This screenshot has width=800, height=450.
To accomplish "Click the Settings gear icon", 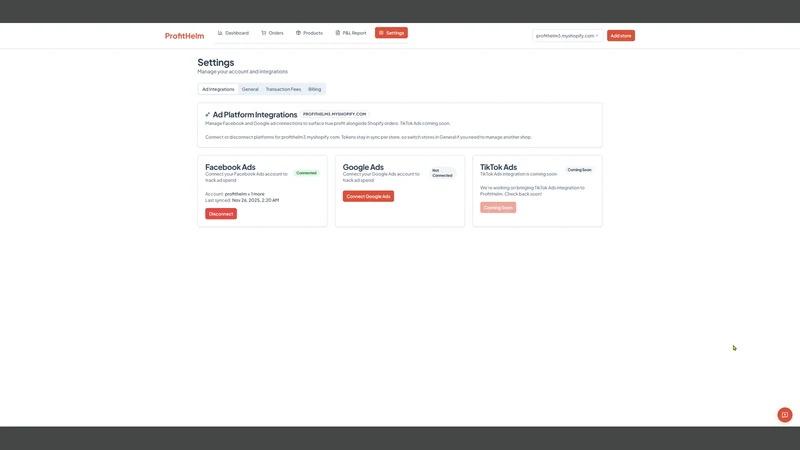I will click(x=381, y=33).
